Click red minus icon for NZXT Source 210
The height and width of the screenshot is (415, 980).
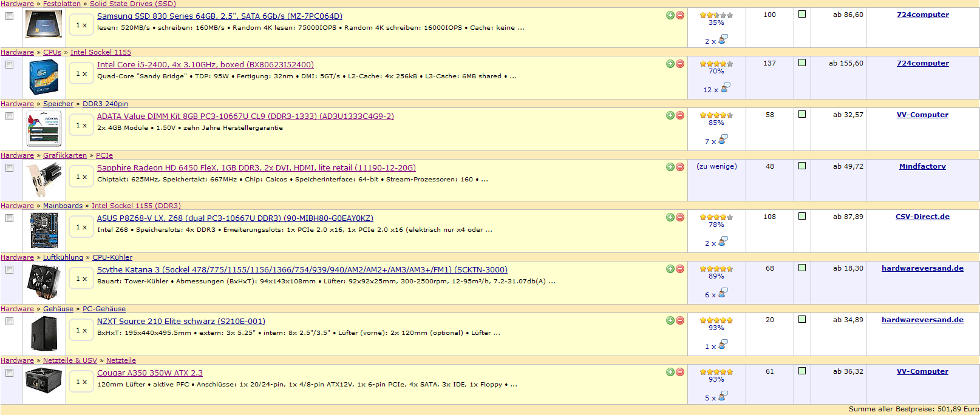tap(680, 320)
